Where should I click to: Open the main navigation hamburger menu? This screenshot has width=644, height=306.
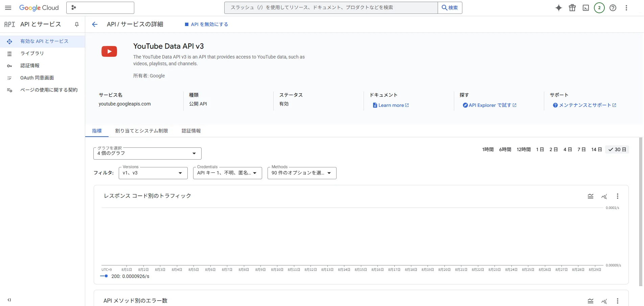tap(8, 8)
